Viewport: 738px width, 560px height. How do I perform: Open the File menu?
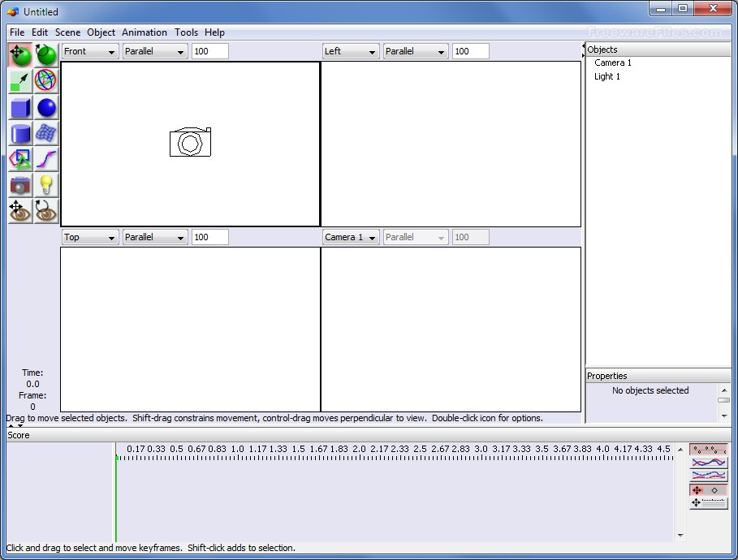17,32
